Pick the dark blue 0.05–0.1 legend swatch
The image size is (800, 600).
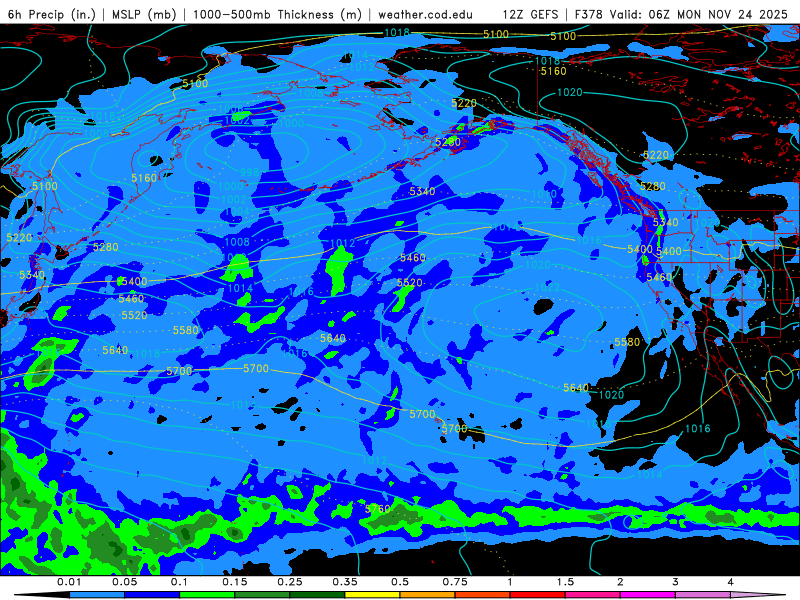coord(152,595)
